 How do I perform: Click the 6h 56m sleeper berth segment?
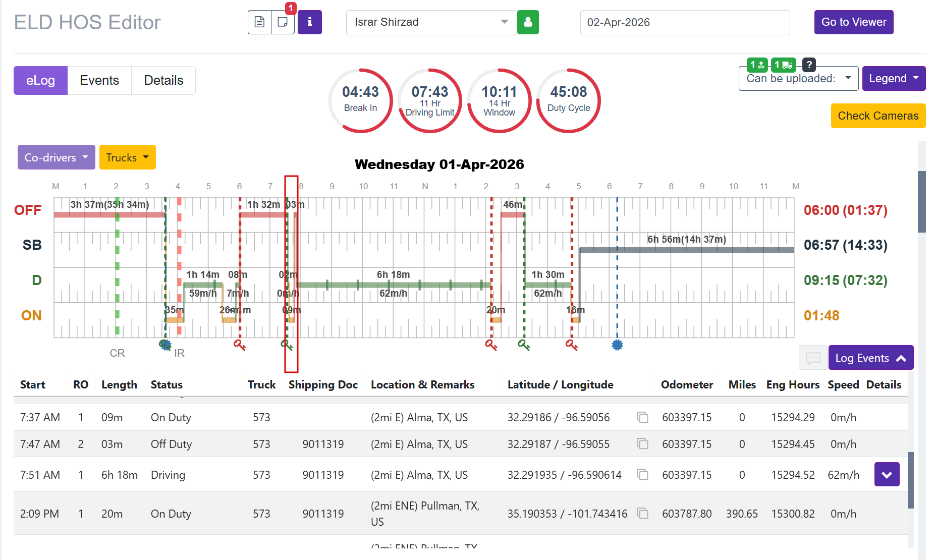687,250
